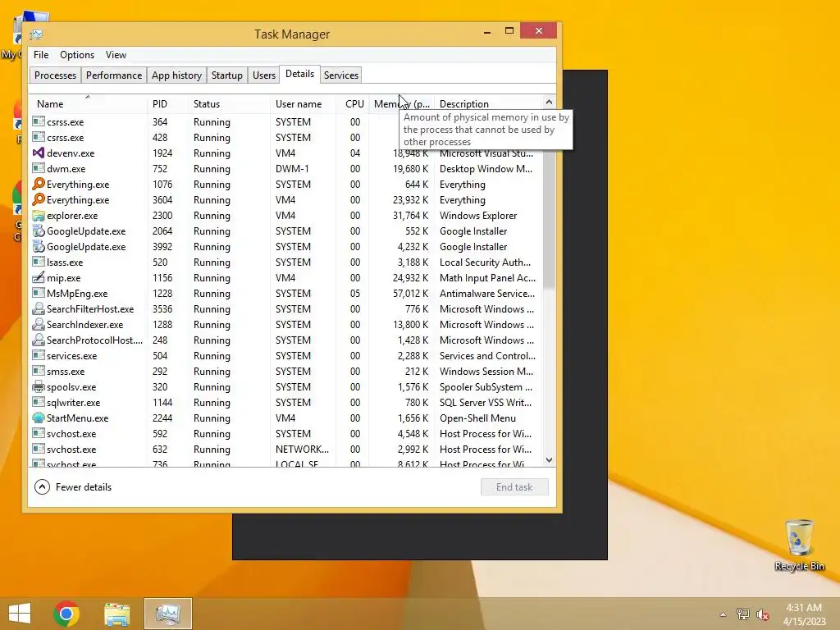Screen dimensions: 840x630
Task: Select the services.exe row
Action: coord(286,356)
